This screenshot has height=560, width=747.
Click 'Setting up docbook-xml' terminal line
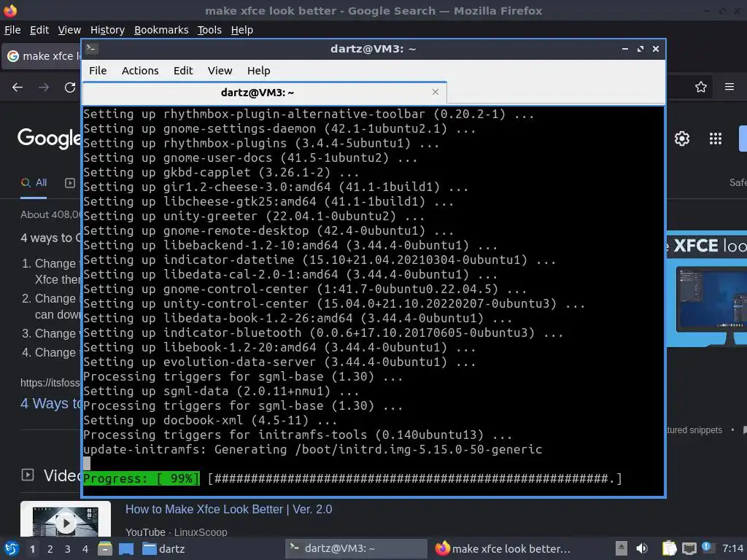[210, 420]
